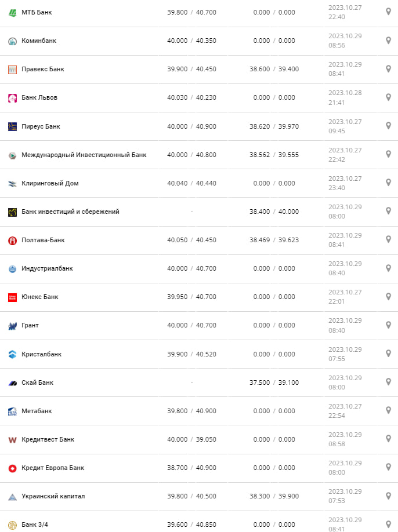Screen dimensions: 398x532
Task: Open Банк инвестиций и сбережений page
Action: (x=70, y=212)
